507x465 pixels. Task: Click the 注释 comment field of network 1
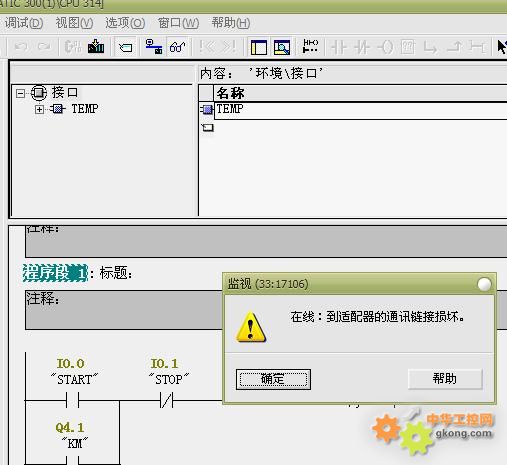[124, 310]
